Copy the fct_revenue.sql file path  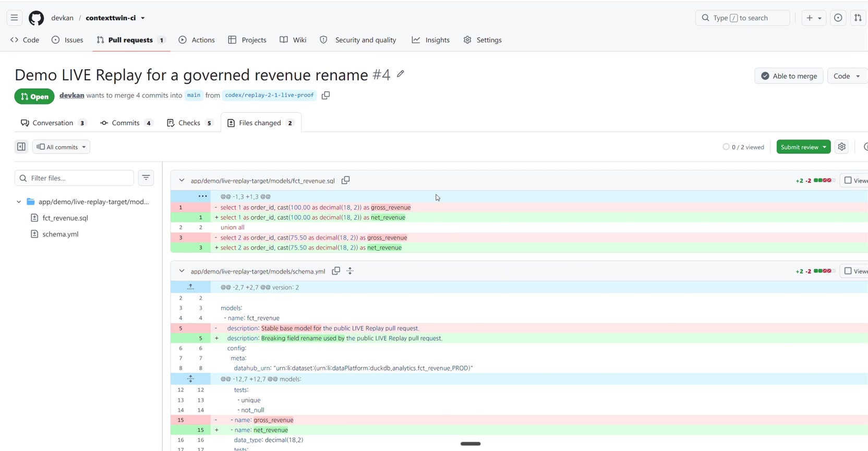[x=345, y=181]
